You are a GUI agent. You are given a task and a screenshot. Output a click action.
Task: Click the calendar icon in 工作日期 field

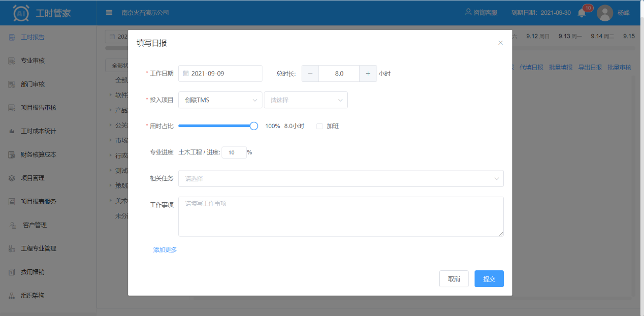click(186, 73)
